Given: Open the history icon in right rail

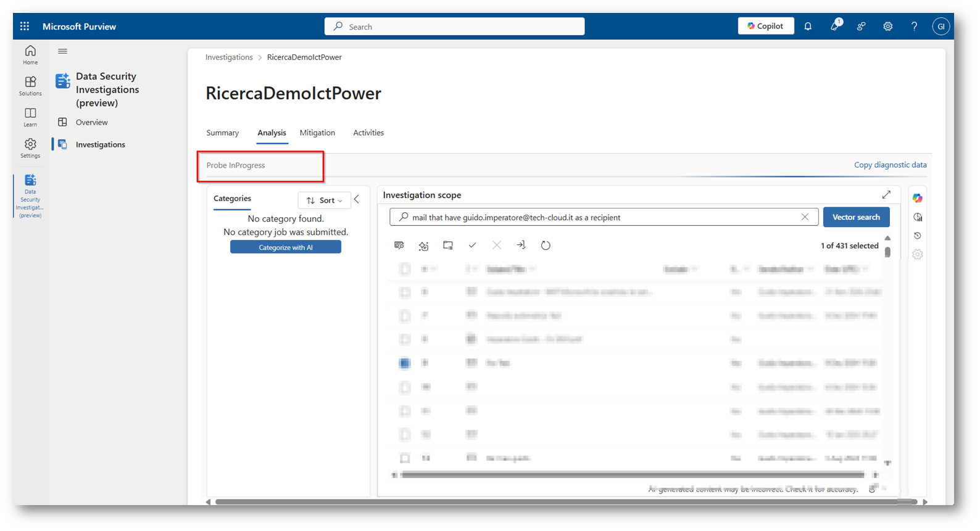Looking at the screenshot, I should (x=918, y=236).
